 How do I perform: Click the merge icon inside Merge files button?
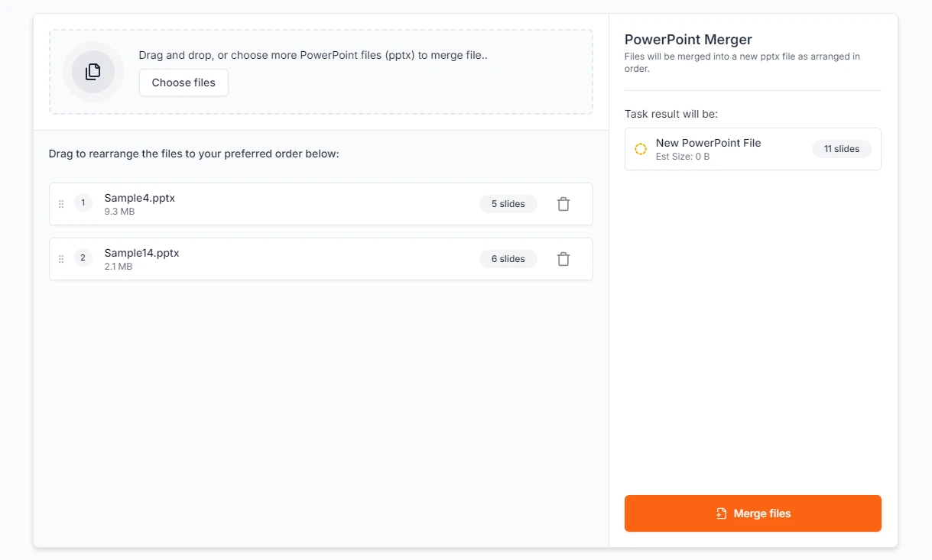[720, 513]
